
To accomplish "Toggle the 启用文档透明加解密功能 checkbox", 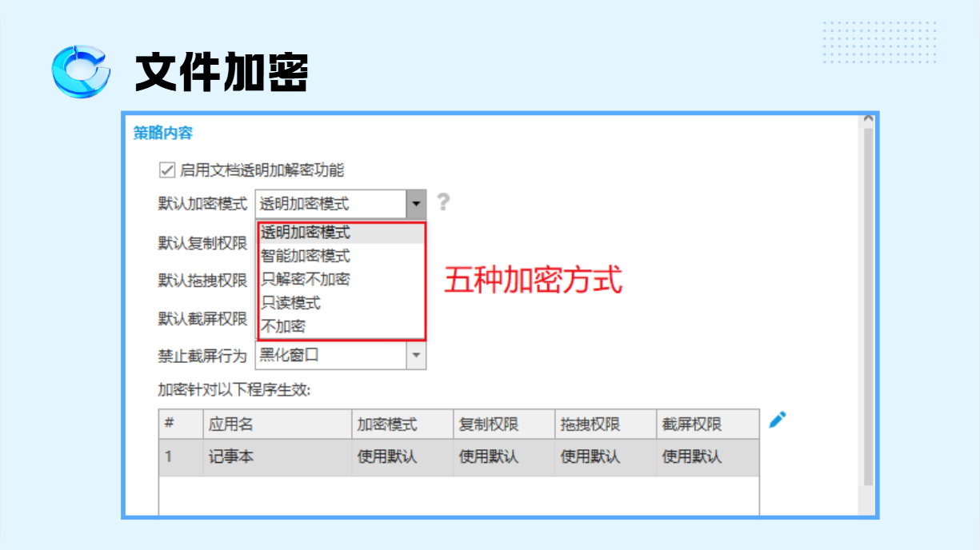I will [x=166, y=169].
